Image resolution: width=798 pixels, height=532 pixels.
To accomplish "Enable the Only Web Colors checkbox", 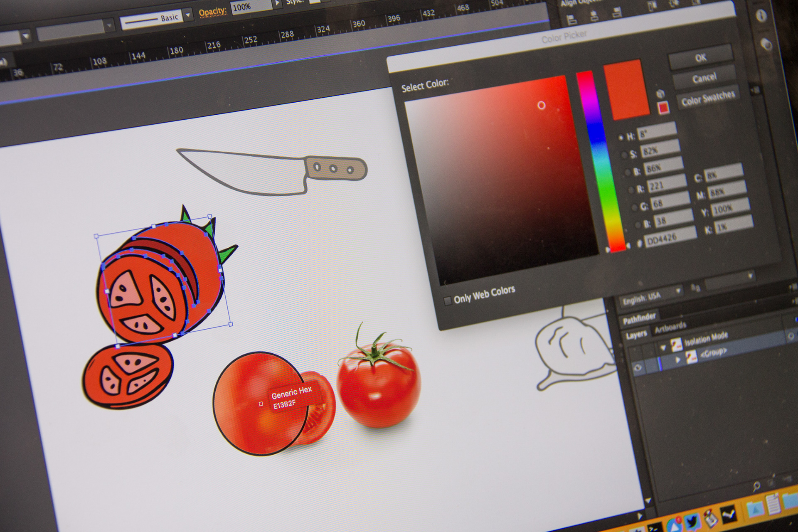I will 448,300.
